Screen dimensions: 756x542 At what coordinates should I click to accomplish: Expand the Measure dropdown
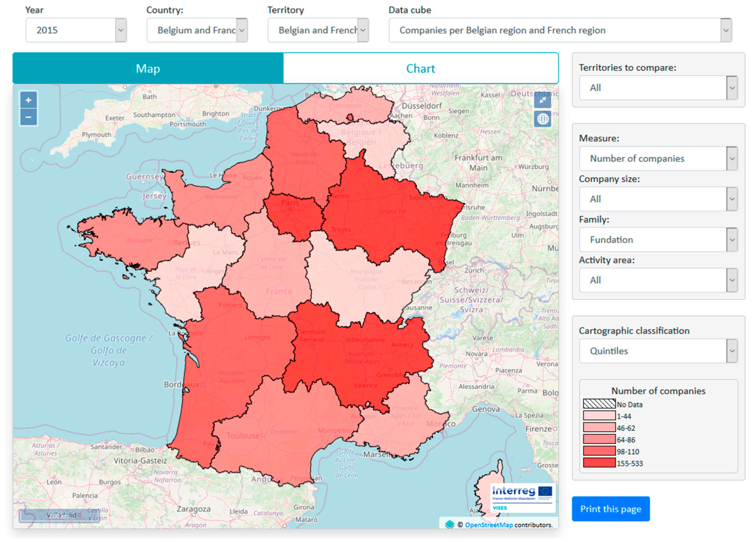pyautogui.click(x=658, y=158)
